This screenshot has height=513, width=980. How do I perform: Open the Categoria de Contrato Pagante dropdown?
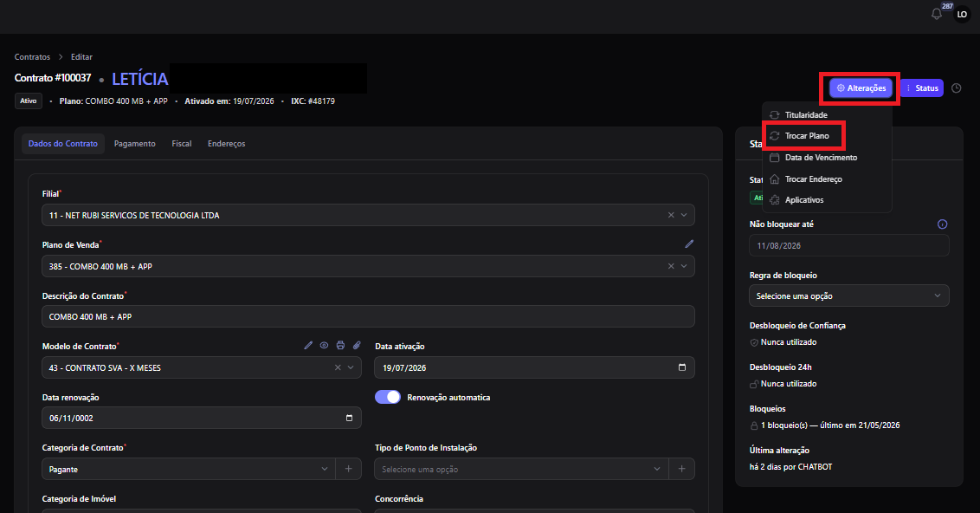point(189,469)
